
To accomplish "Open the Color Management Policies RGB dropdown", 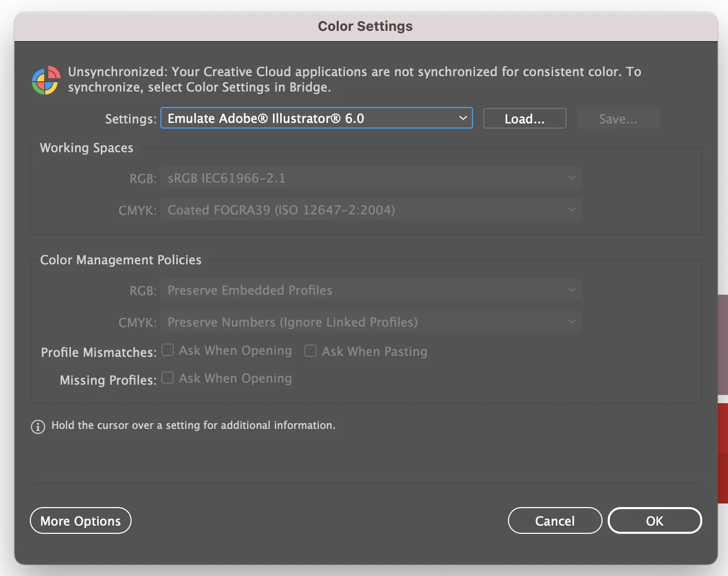I will pyautogui.click(x=371, y=290).
